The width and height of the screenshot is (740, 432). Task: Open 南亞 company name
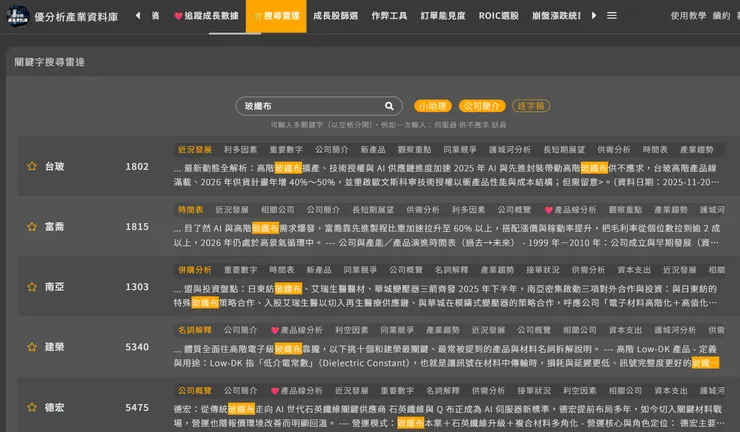tap(54, 287)
